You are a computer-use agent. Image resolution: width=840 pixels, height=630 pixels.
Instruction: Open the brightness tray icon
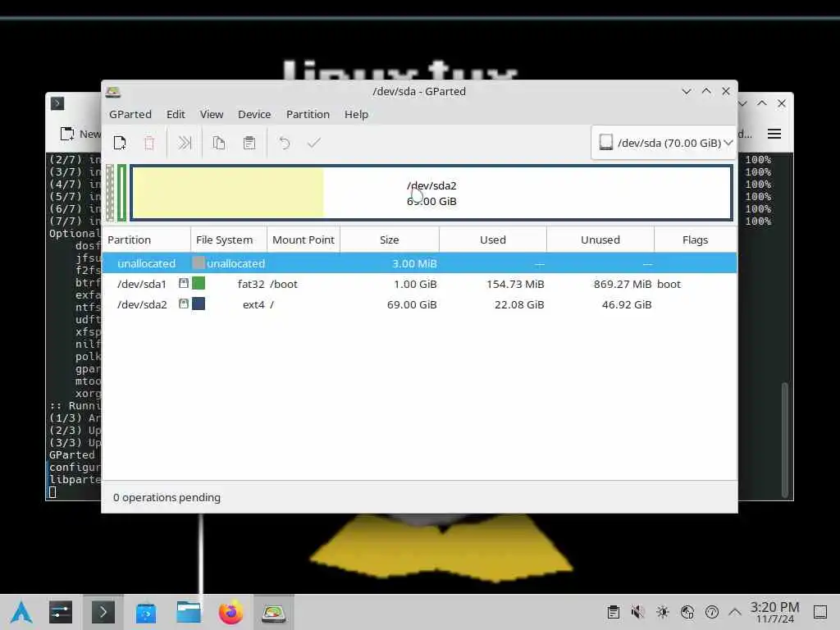pyautogui.click(x=663, y=612)
